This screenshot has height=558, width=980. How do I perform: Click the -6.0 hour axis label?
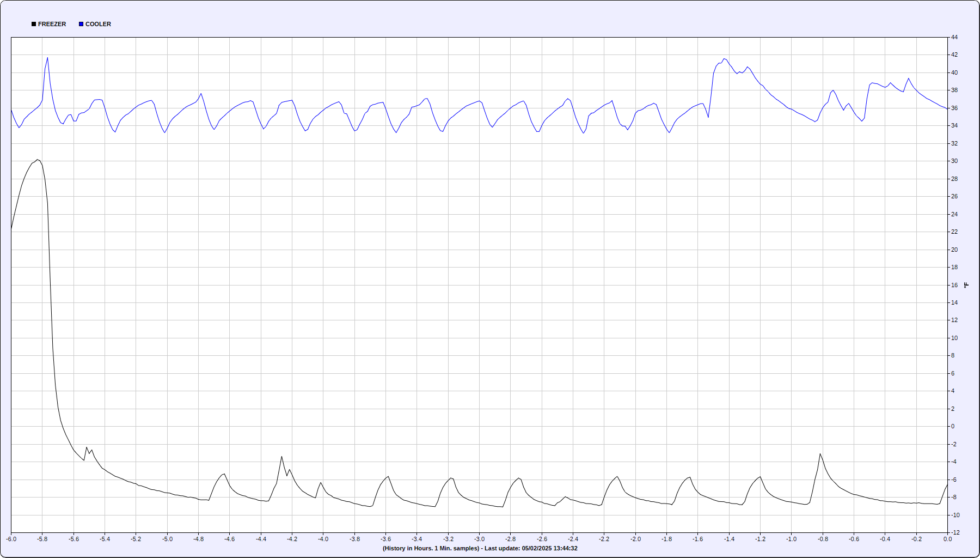(x=11, y=539)
